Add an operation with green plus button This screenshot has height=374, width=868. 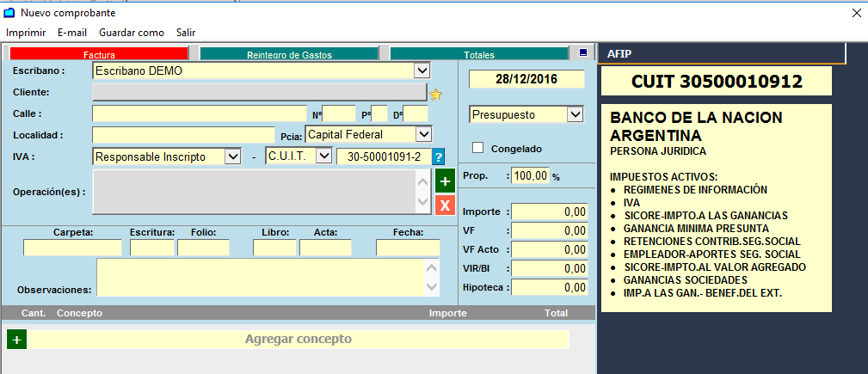tap(445, 181)
